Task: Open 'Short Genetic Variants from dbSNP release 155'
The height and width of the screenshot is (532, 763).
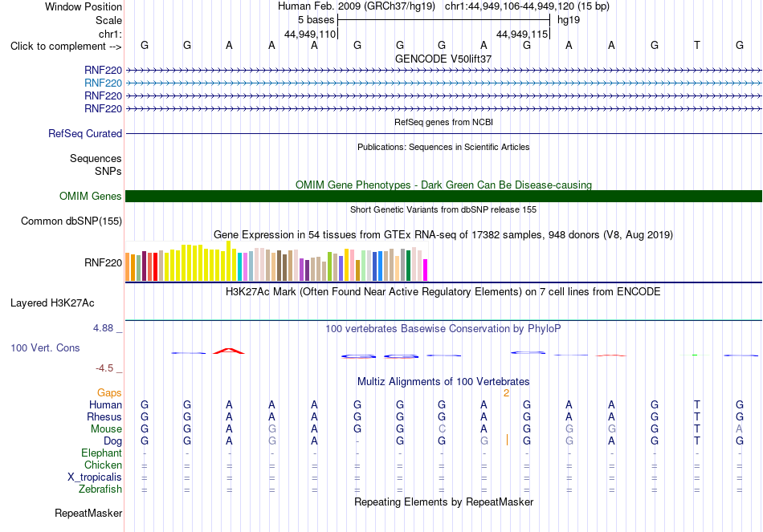Action: click(443, 209)
